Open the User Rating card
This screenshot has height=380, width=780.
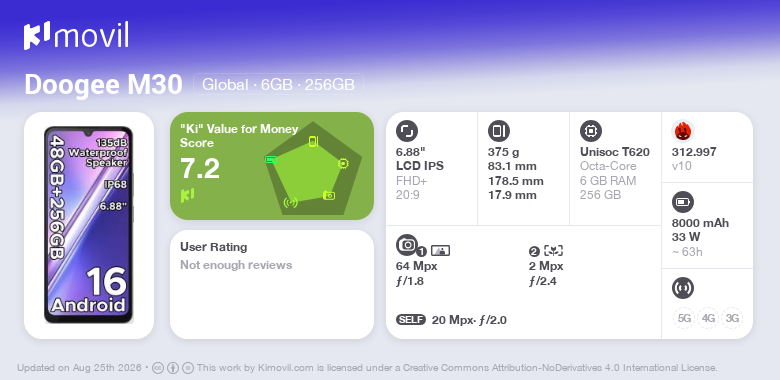coord(272,285)
